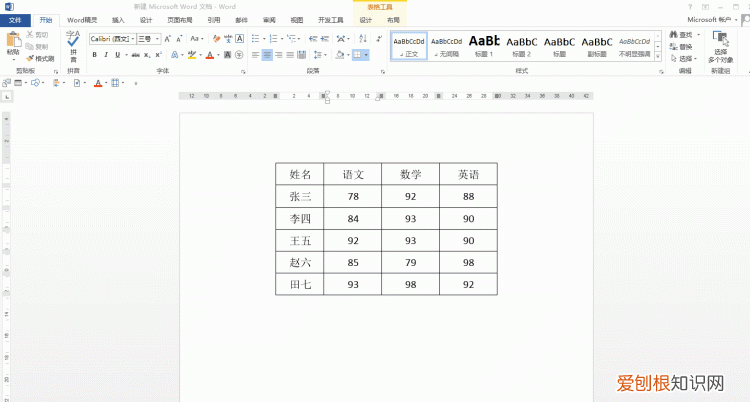Switch to the References (引用) tab

point(214,20)
